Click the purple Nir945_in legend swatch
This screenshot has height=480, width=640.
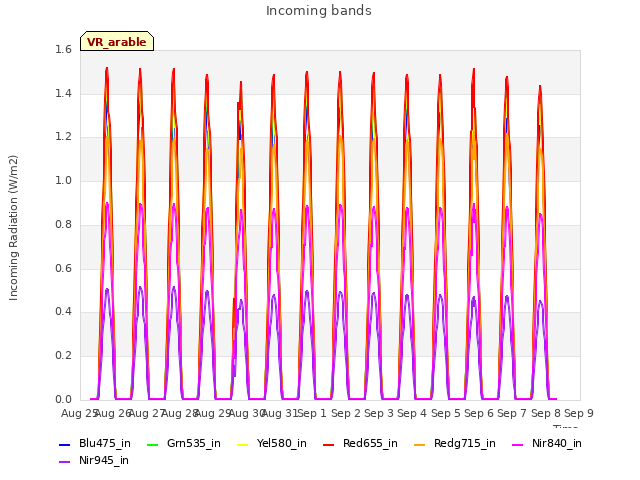click(x=64, y=462)
